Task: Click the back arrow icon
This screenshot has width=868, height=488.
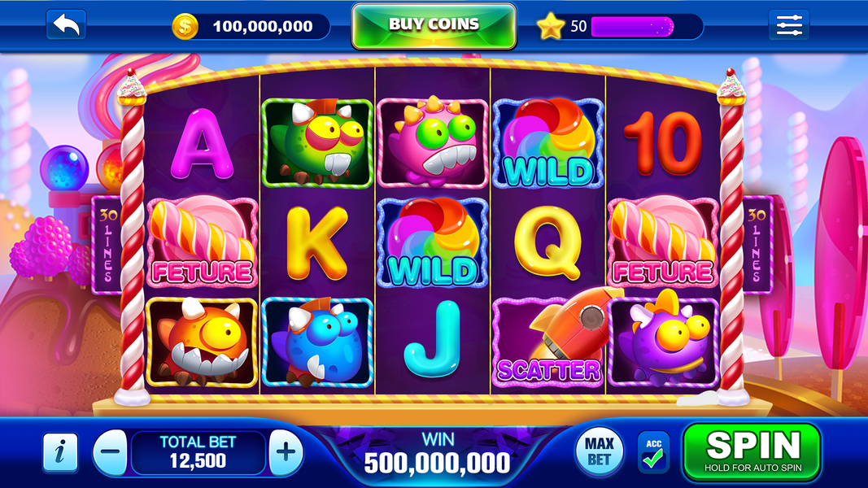Action: pos(66,25)
